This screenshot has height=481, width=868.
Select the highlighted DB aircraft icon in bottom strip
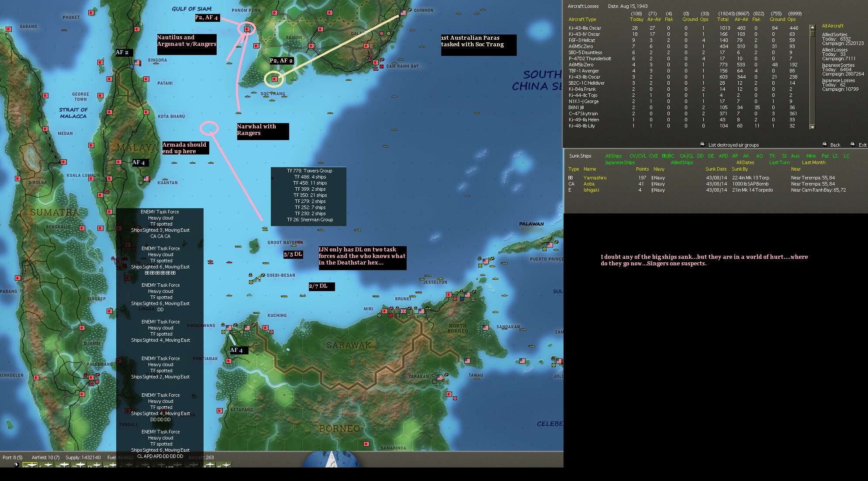[30, 465]
